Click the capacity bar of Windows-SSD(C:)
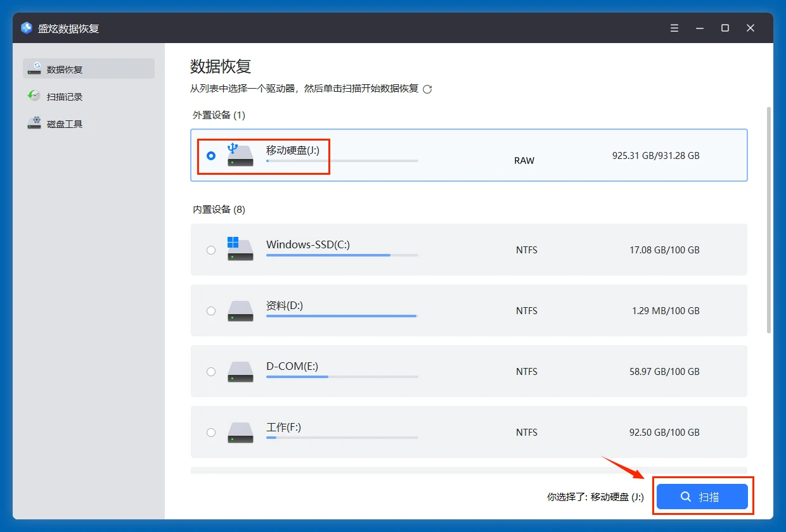Image resolution: width=786 pixels, height=532 pixels. pyautogui.click(x=342, y=256)
